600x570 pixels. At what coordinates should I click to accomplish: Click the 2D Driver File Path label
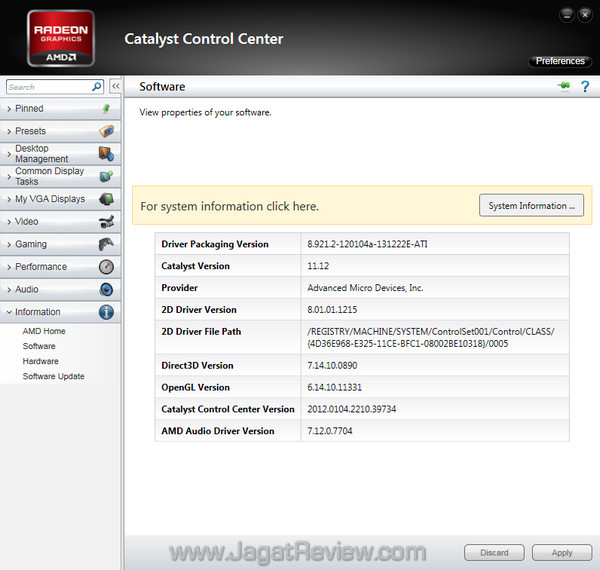click(201, 331)
